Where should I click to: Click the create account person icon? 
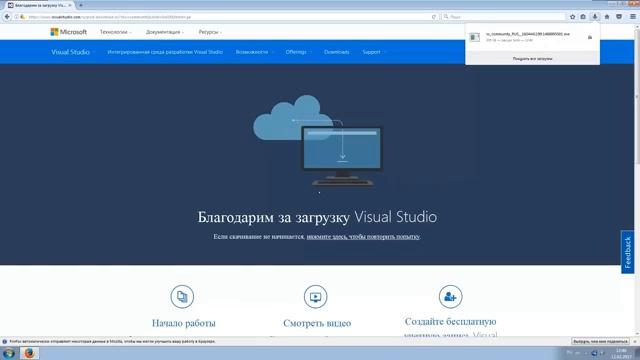[x=451, y=297]
